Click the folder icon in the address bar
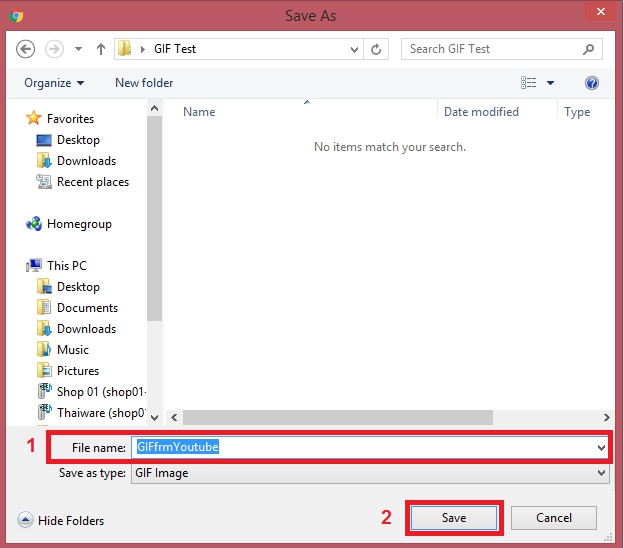The image size is (624, 548). click(x=125, y=49)
